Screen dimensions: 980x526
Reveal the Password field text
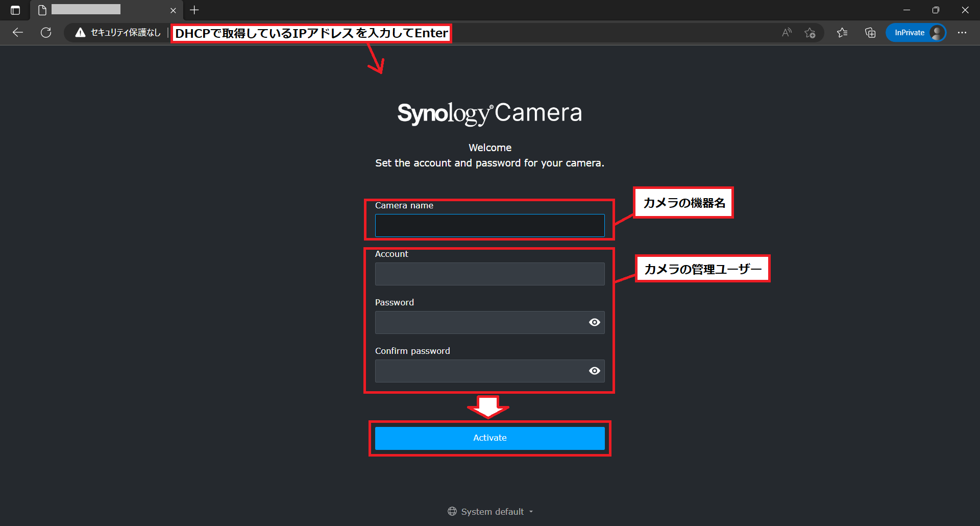pos(594,322)
